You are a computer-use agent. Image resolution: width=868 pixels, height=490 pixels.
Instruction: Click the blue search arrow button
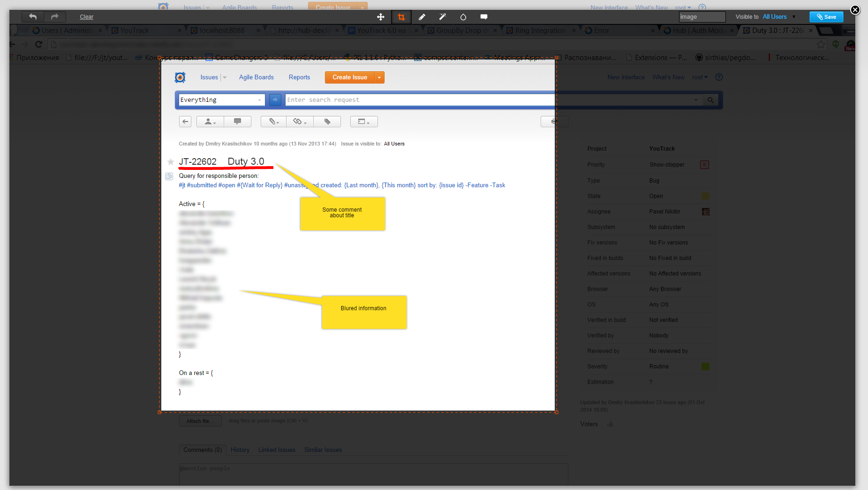click(x=275, y=100)
